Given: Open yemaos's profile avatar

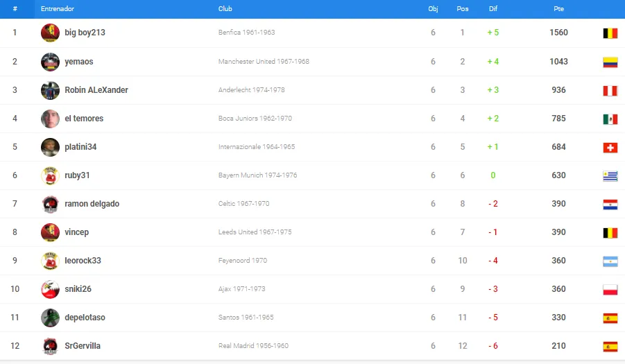Looking at the screenshot, I should (50, 62).
